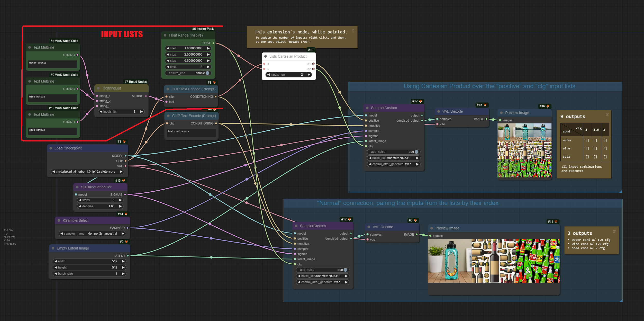644x321 pixels.
Task: Click the Load Checkpoint node icon
Action: (x=124, y=142)
